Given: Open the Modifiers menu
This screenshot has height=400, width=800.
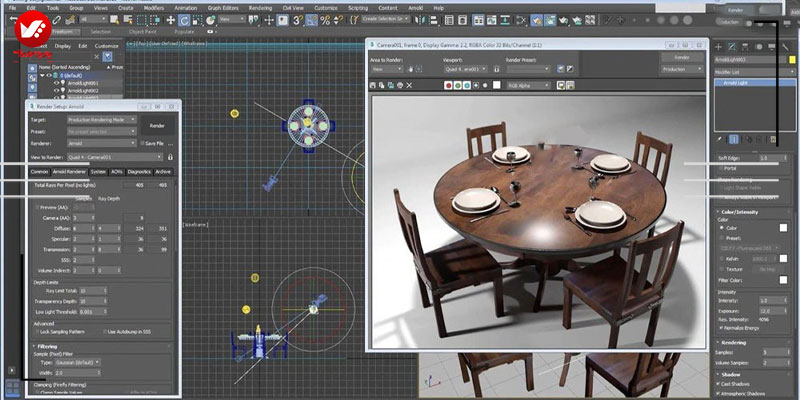Looking at the screenshot, I should [154, 8].
